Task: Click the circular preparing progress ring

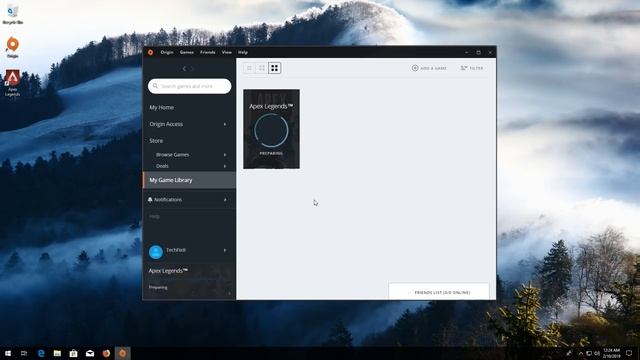Action: coord(271,131)
